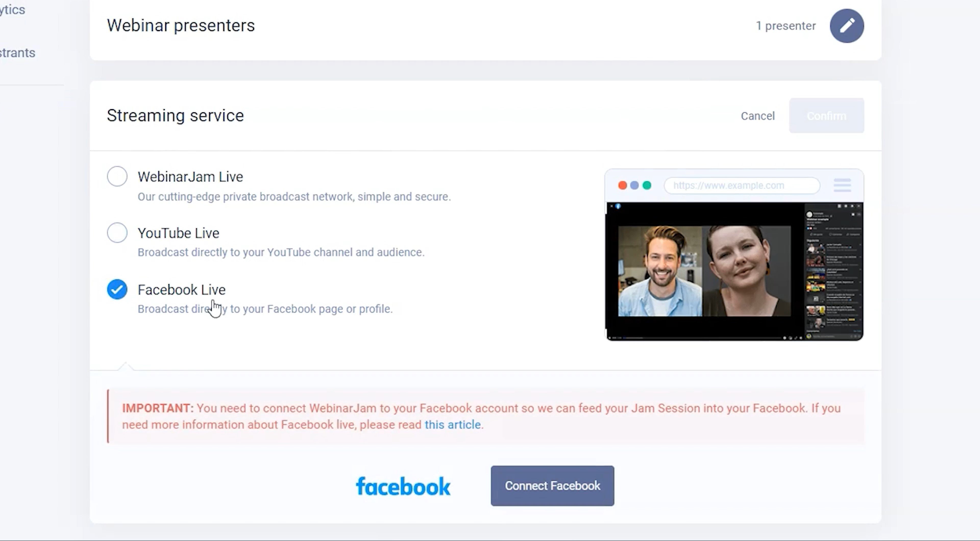Click the Connect Facebook button
The height and width of the screenshot is (541, 980).
[x=552, y=486]
